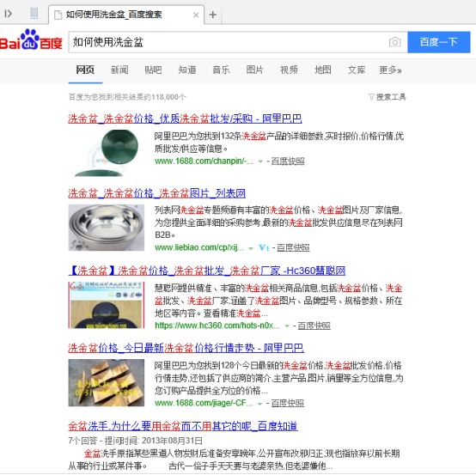Click the www.1688.com/jiage URL

point(204,403)
